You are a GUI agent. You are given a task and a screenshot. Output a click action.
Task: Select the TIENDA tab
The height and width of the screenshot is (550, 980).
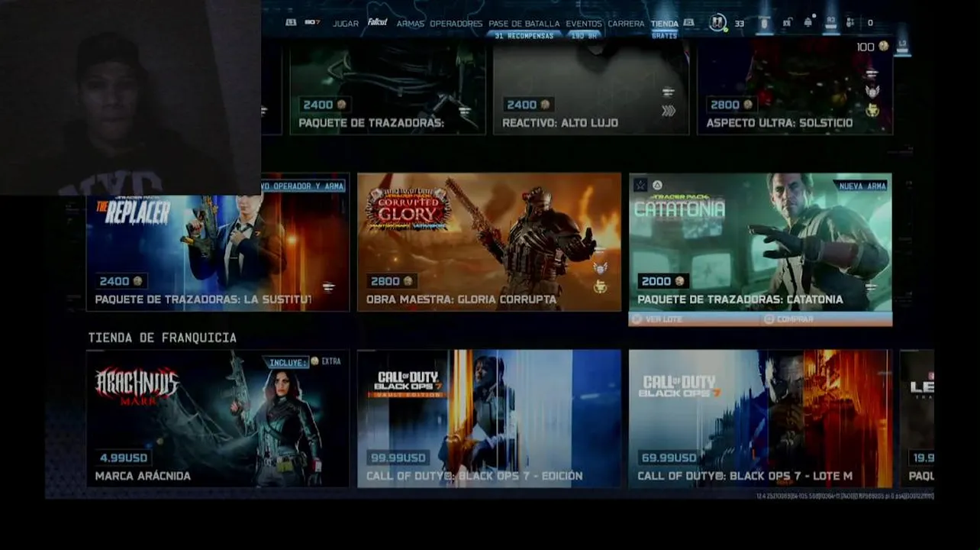tap(664, 24)
